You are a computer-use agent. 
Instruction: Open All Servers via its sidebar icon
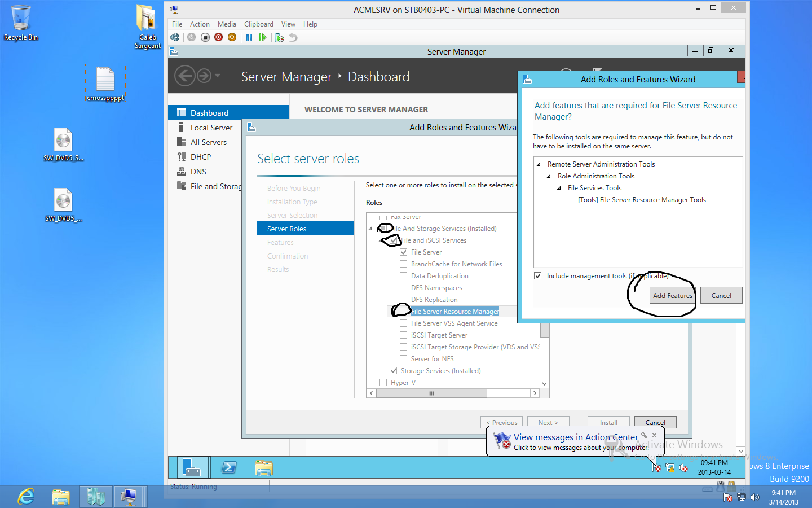[x=182, y=142]
